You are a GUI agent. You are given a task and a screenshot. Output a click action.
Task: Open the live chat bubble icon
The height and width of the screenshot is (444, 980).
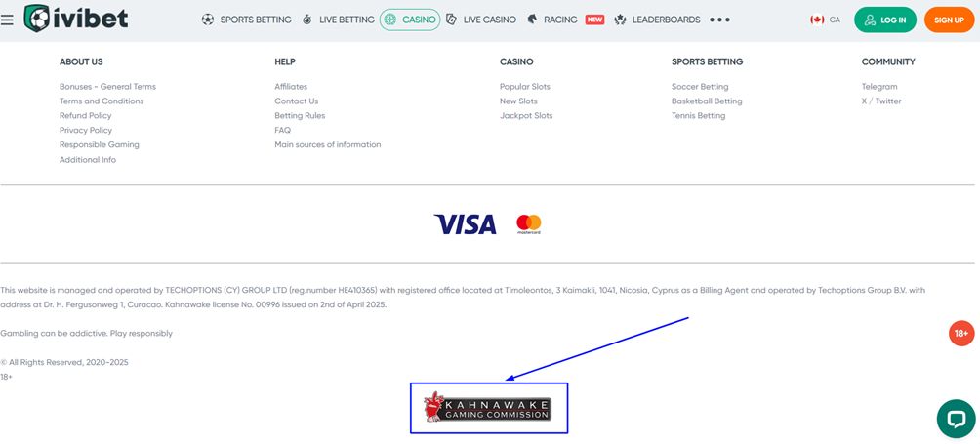(956, 419)
